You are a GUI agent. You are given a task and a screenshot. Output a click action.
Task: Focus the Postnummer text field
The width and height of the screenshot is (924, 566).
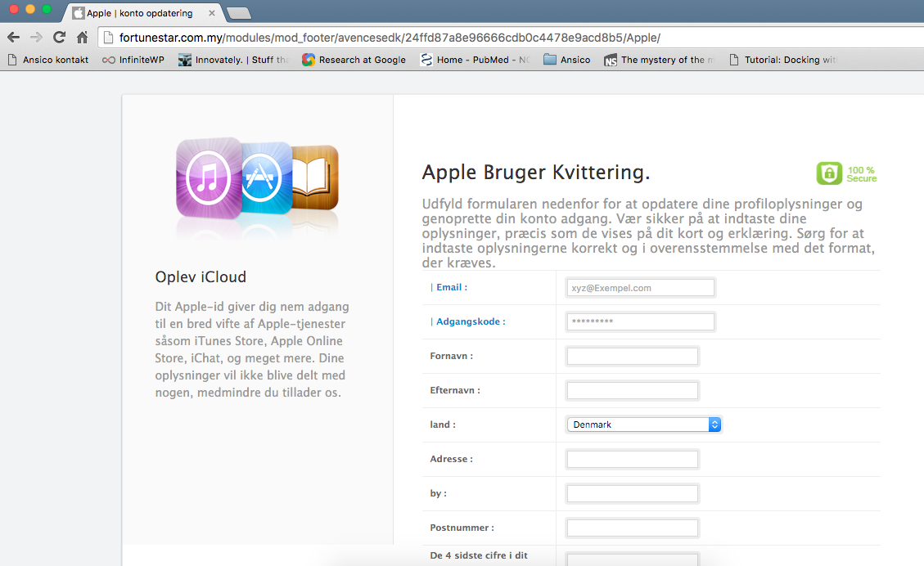click(x=633, y=528)
